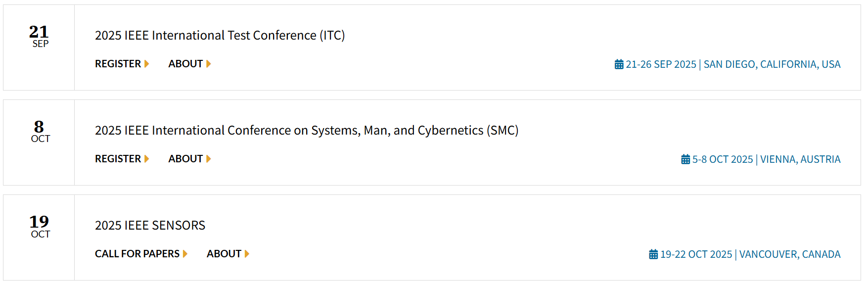Open About for the International Test Conference
The width and height of the screenshot is (868, 285).
(185, 64)
